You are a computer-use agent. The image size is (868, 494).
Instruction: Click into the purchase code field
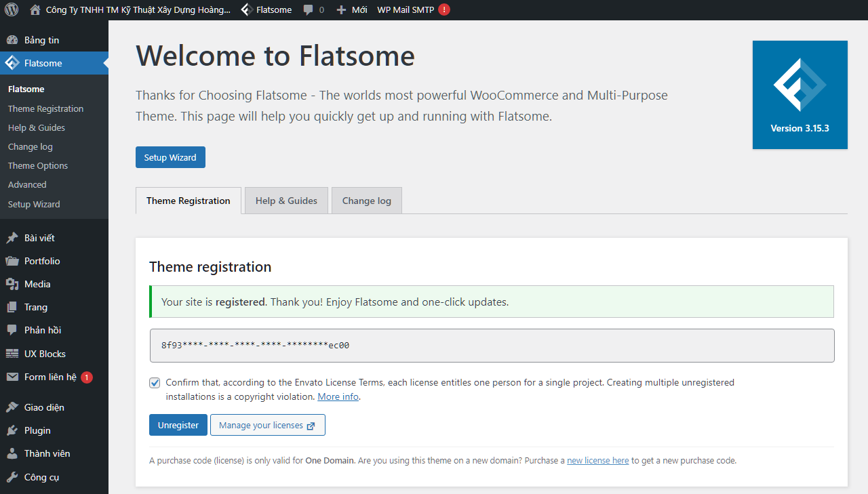[492, 346]
